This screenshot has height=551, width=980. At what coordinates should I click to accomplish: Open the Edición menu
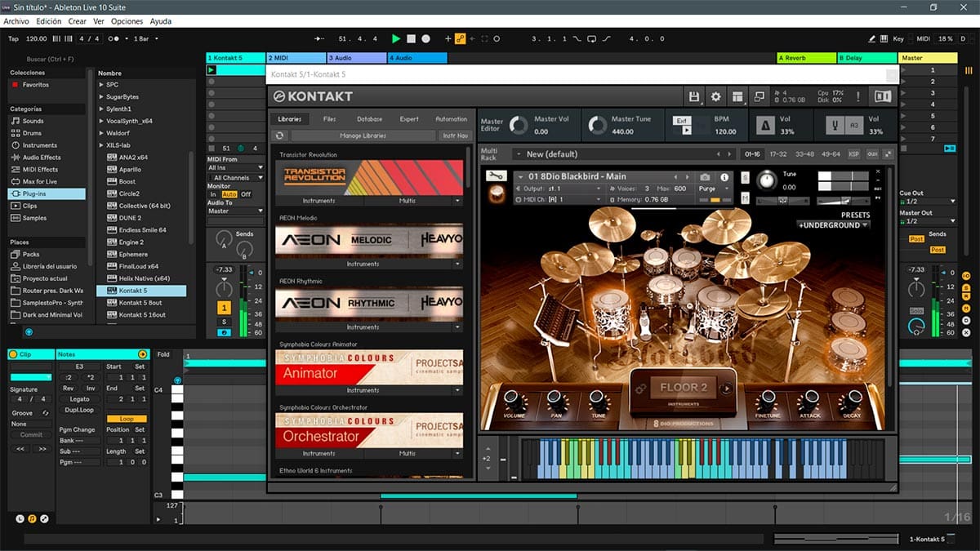click(49, 21)
